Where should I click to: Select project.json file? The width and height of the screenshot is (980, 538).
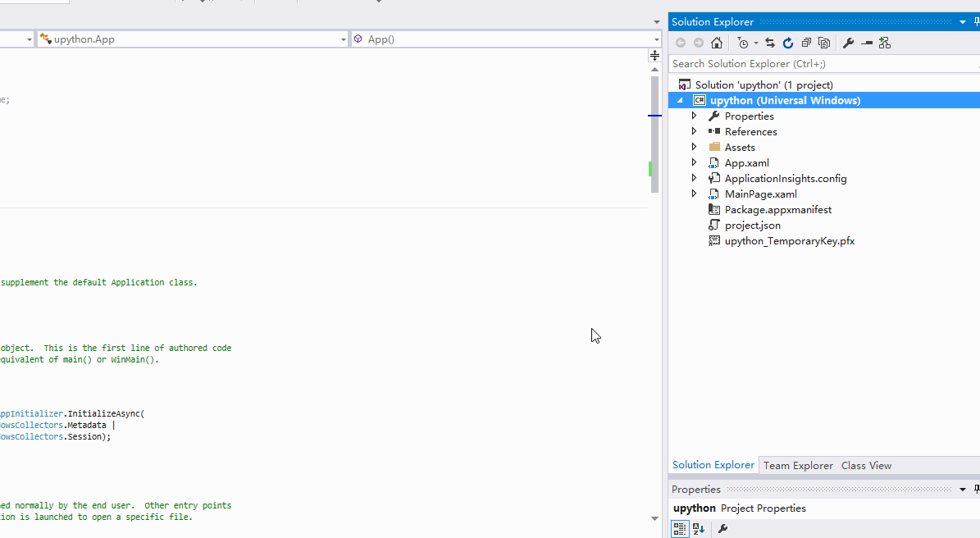click(x=753, y=226)
